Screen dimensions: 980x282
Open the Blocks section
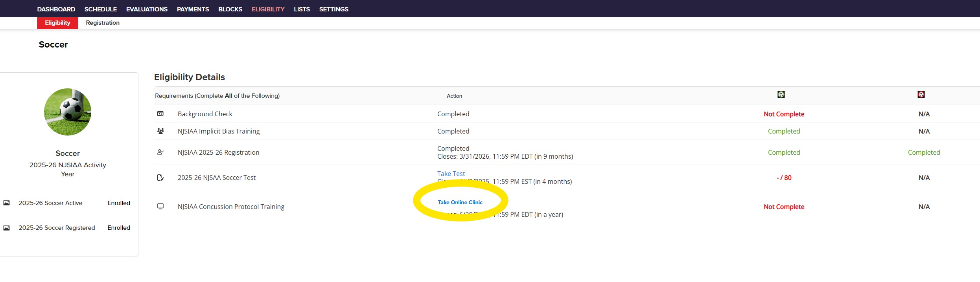tap(230, 9)
